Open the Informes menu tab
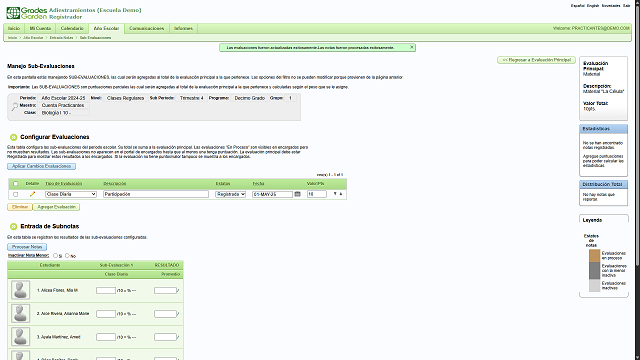 pyautogui.click(x=183, y=28)
